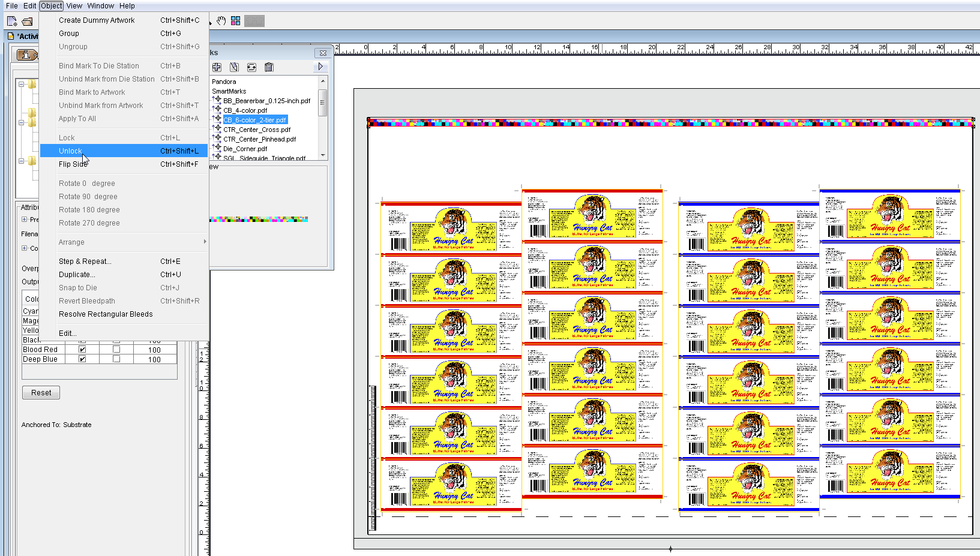This screenshot has height=556, width=980.
Task: Open the View menu
Action: (74, 6)
